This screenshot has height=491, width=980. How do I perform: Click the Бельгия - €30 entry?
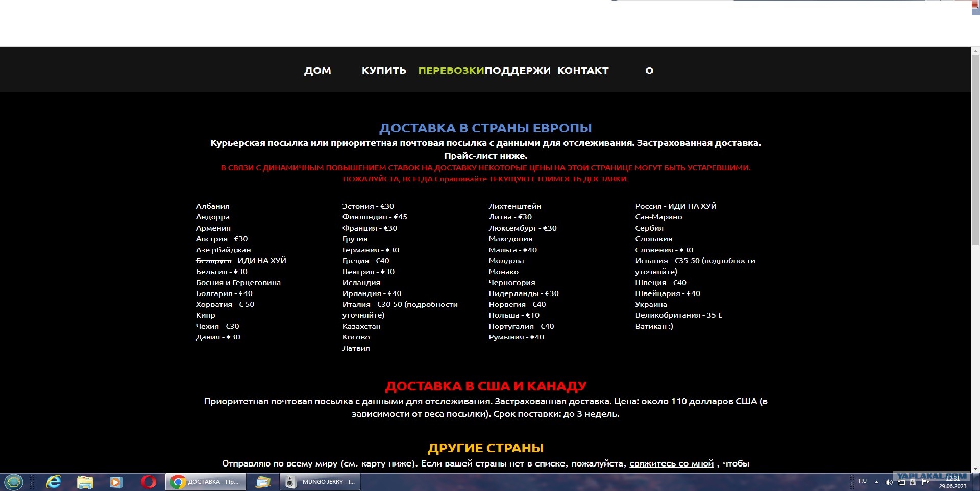[x=222, y=272]
